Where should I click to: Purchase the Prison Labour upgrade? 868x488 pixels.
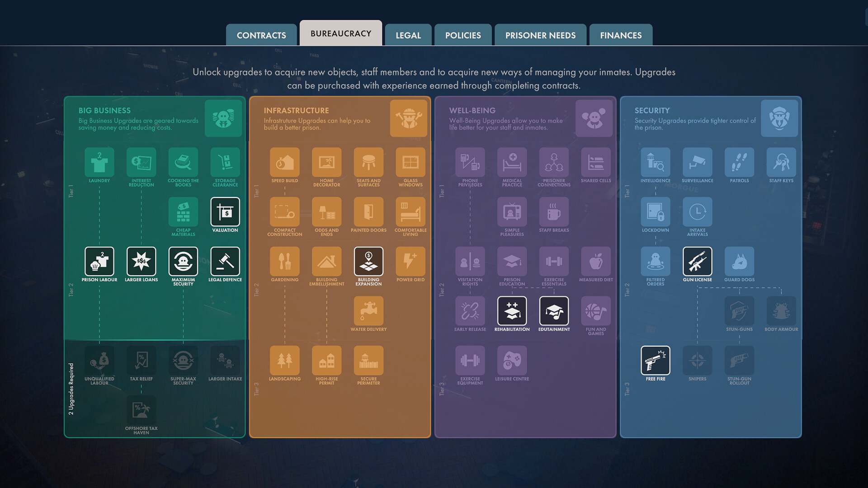pyautogui.click(x=99, y=262)
